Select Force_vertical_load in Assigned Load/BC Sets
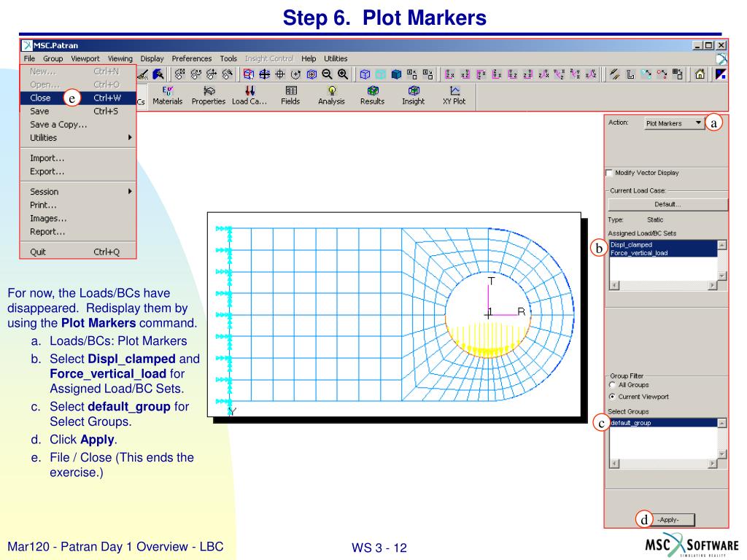 click(x=663, y=253)
